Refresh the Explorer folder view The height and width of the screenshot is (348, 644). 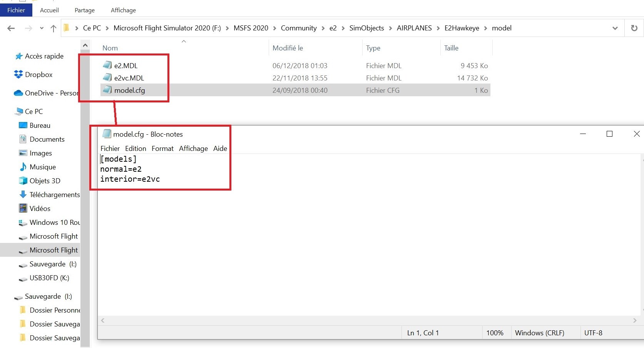click(634, 28)
